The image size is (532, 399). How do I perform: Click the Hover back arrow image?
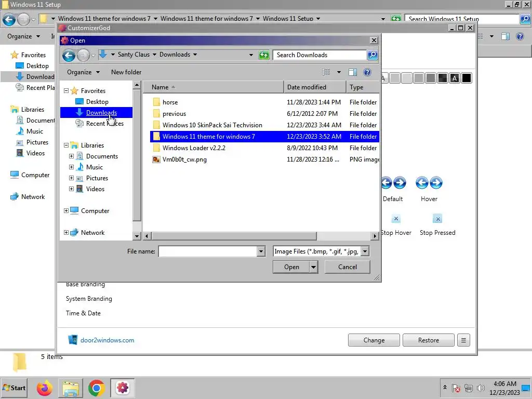click(x=422, y=183)
